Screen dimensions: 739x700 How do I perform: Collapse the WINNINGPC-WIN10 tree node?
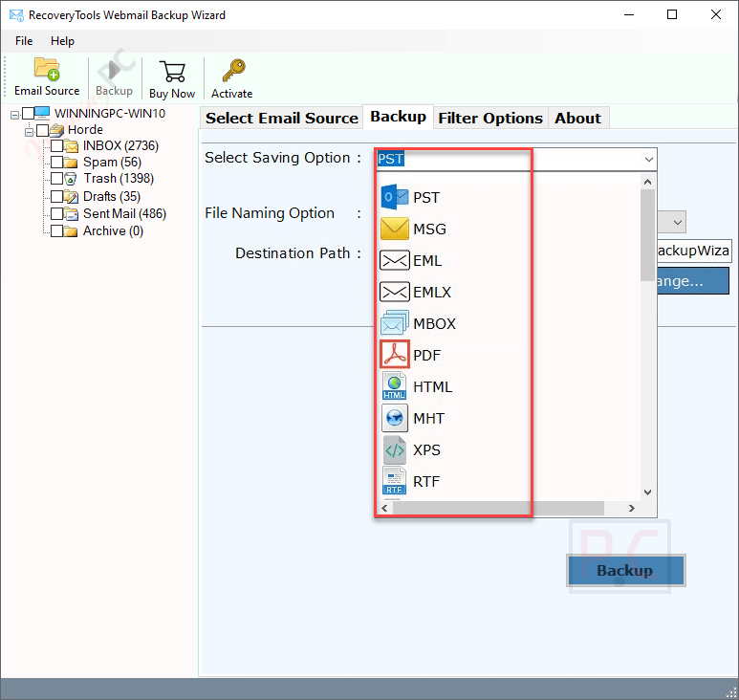tap(14, 115)
